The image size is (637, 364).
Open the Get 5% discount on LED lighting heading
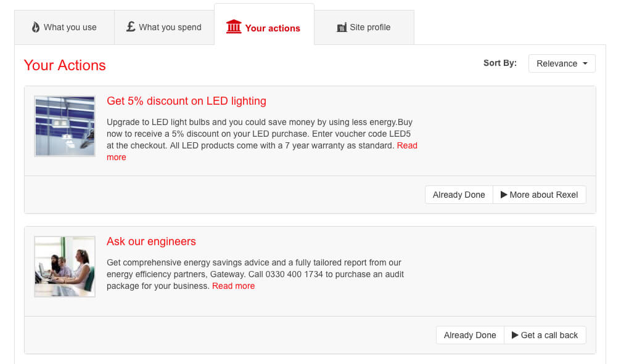coord(186,101)
